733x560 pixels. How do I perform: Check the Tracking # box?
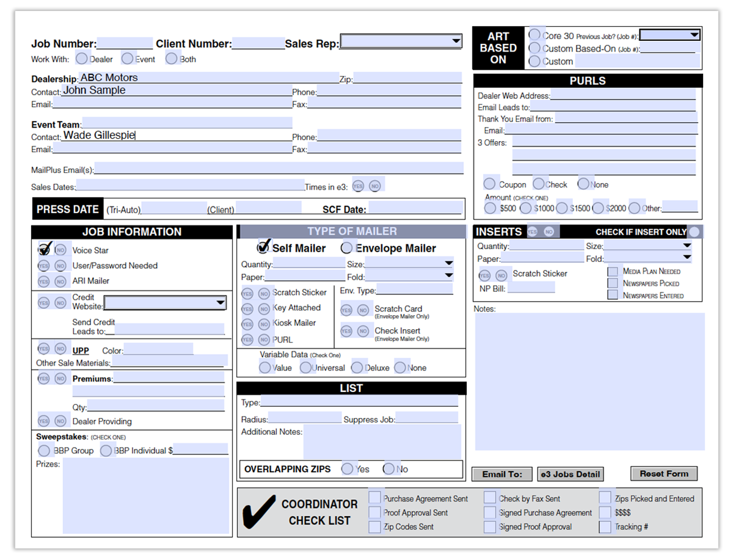605,526
